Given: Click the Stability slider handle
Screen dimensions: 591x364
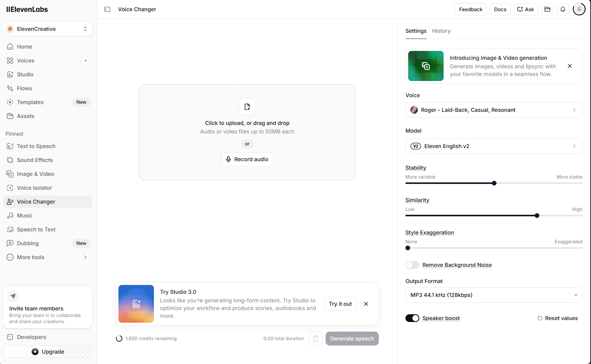Looking at the screenshot, I should 494,183.
